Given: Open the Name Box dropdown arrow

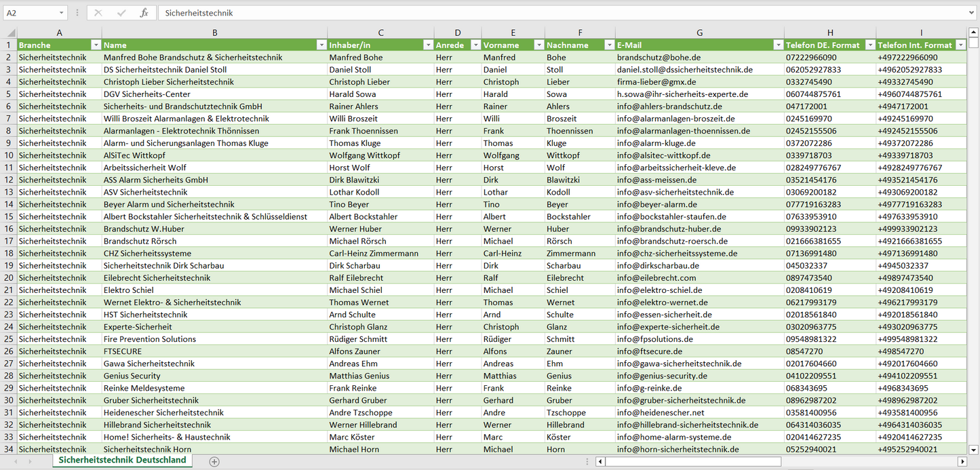Looking at the screenshot, I should pos(61,13).
